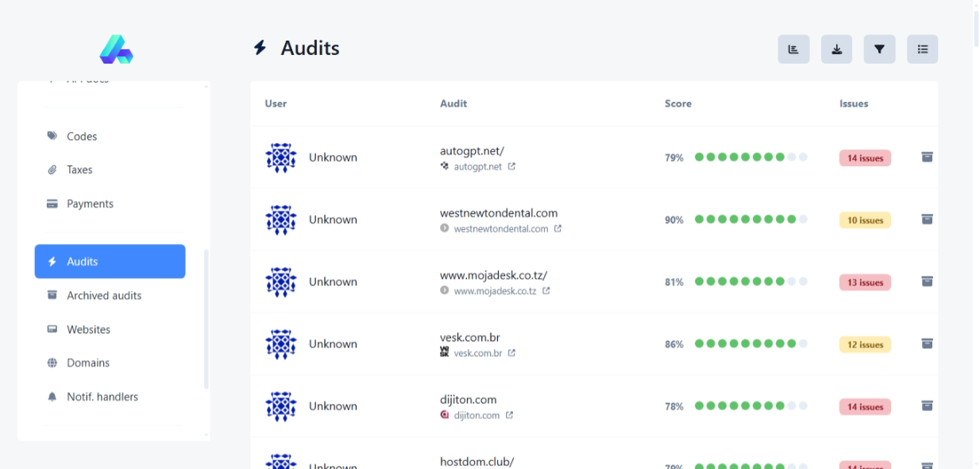The height and width of the screenshot is (469, 980).
Task: Click the download export icon button
Action: click(x=836, y=49)
